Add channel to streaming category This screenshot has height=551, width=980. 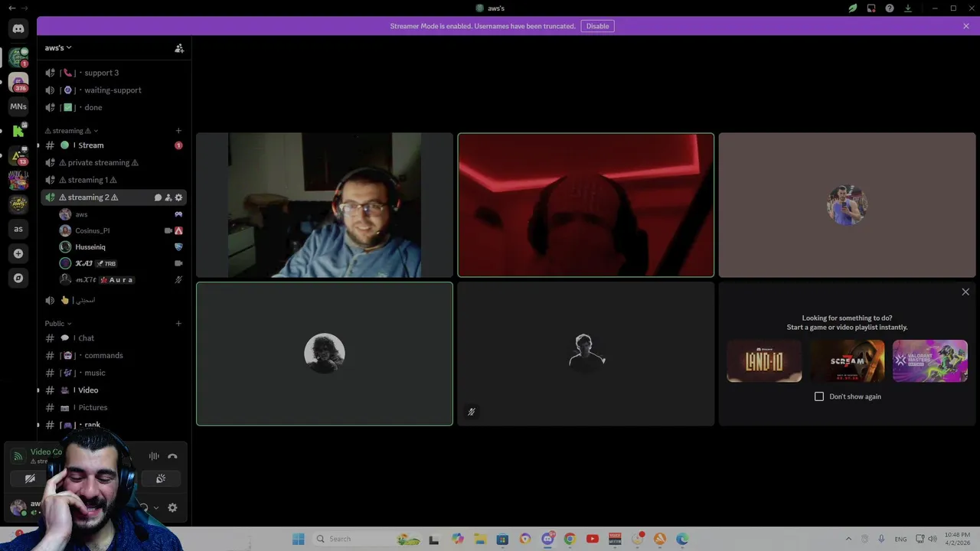point(178,131)
